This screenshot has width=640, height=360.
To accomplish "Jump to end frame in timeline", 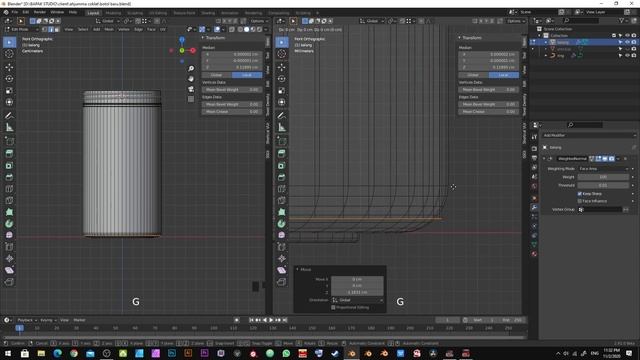I will 284,320.
